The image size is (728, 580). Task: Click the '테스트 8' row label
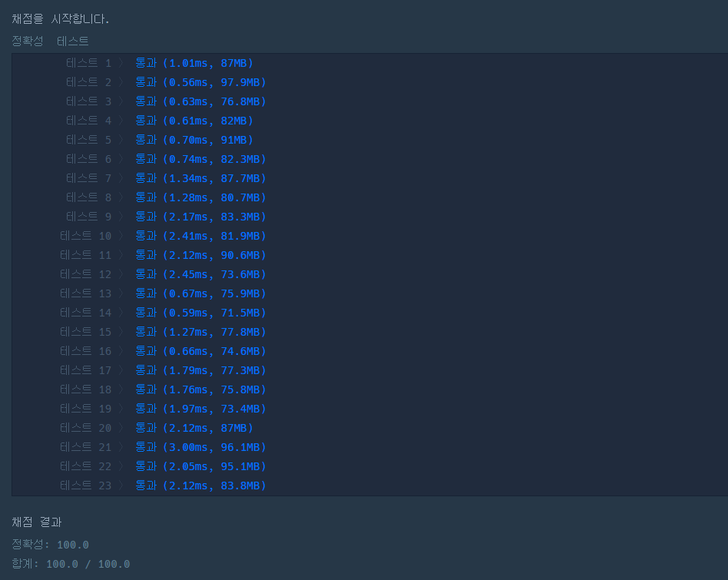(x=88, y=197)
